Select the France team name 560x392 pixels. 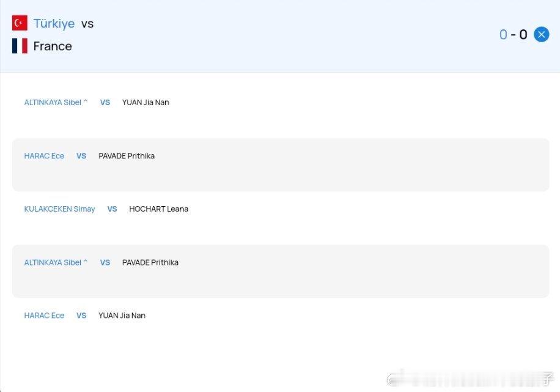click(53, 46)
